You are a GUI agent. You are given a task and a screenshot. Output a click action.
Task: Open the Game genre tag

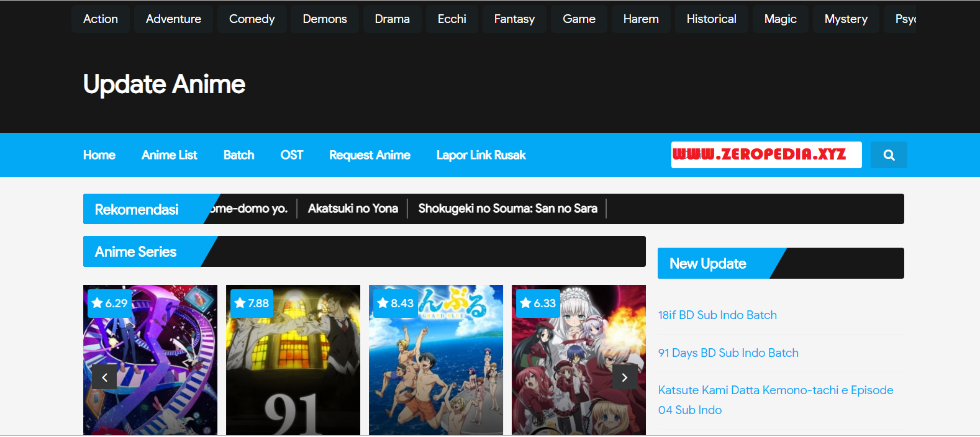pos(579,19)
